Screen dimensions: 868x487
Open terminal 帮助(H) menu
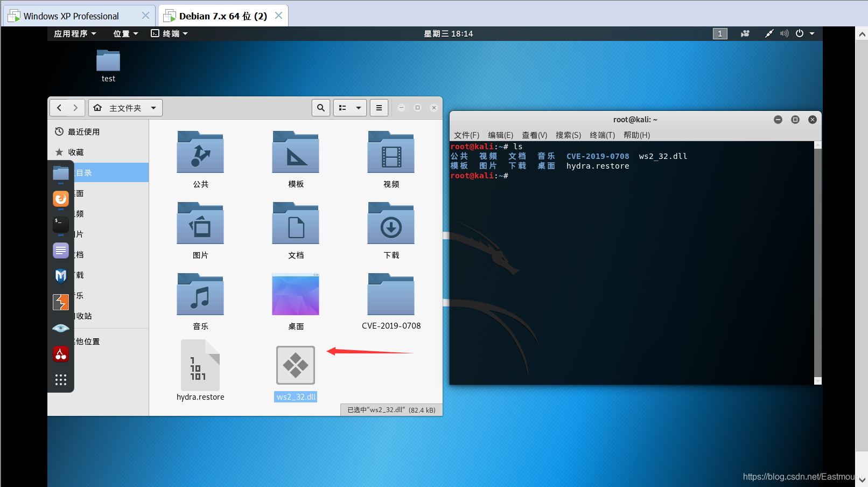coord(636,135)
